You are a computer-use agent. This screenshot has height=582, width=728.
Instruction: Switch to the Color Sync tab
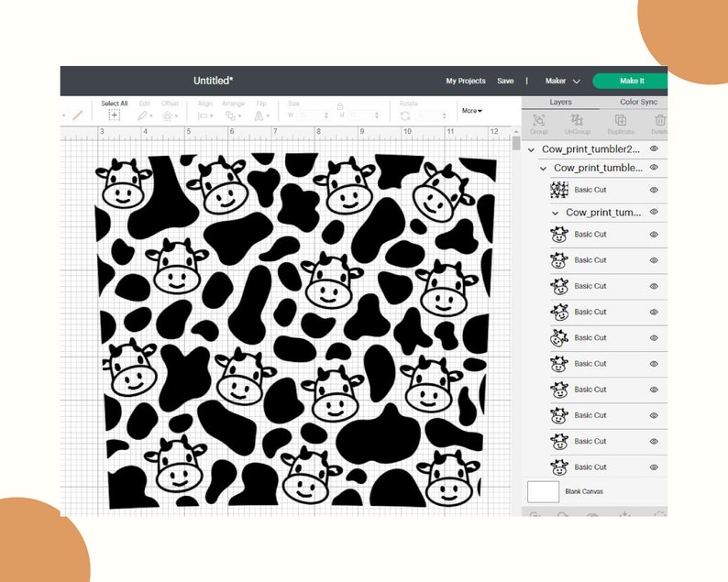(638, 102)
